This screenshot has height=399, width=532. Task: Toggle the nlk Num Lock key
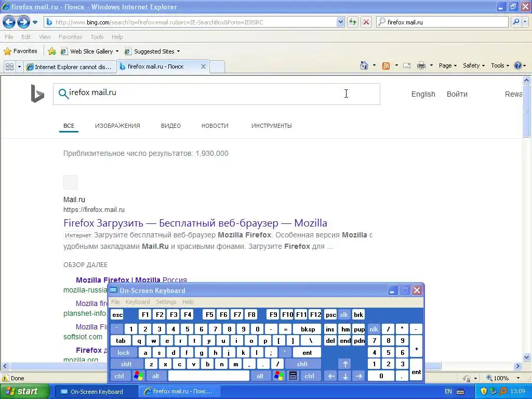(x=374, y=329)
